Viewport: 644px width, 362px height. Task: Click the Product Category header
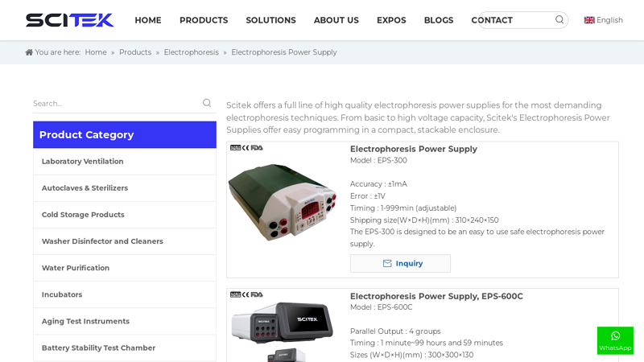(x=125, y=134)
